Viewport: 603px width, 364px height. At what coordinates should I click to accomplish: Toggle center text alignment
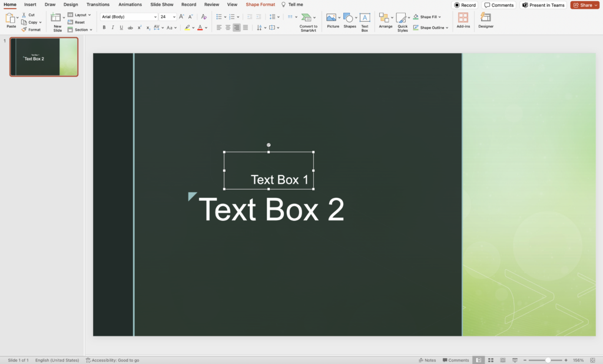(227, 27)
